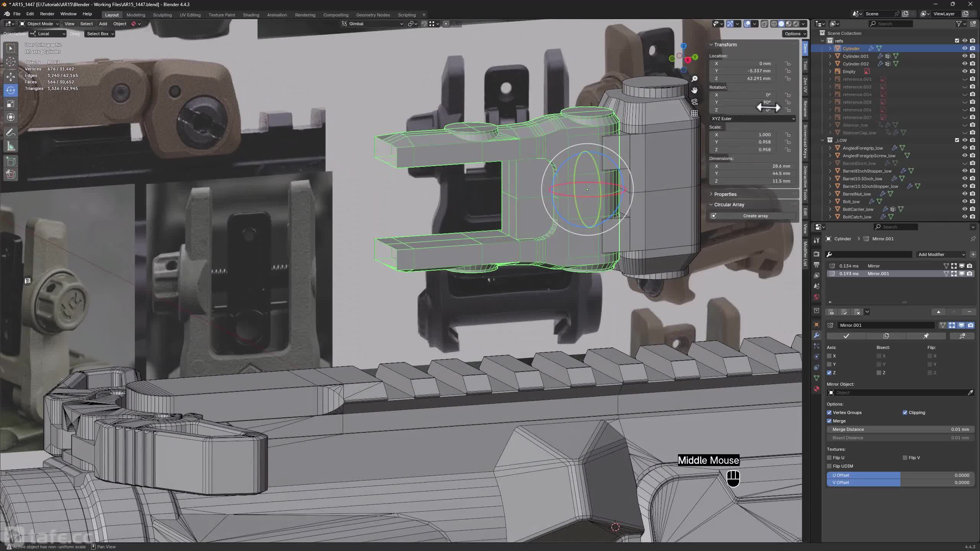Open the XYZ Euler rotation mode dropdown
Viewport: 980px width, 551px height.
[753, 119]
